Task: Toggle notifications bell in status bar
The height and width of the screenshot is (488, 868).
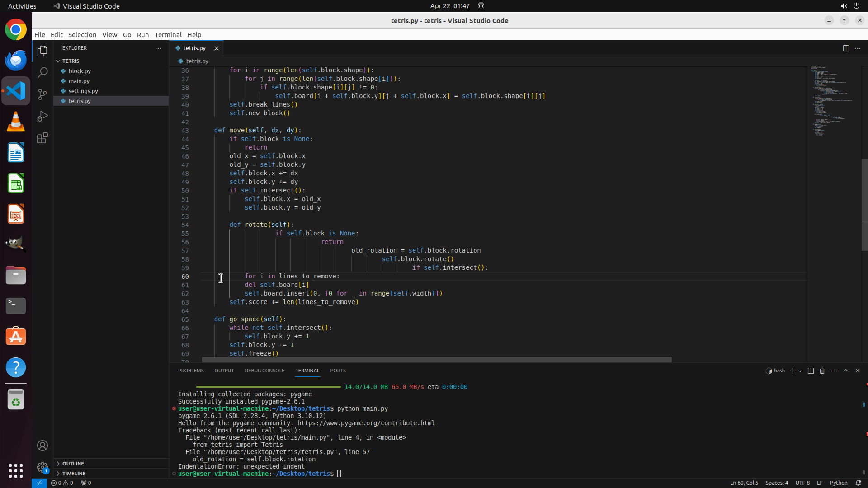Action: [x=859, y=483]
